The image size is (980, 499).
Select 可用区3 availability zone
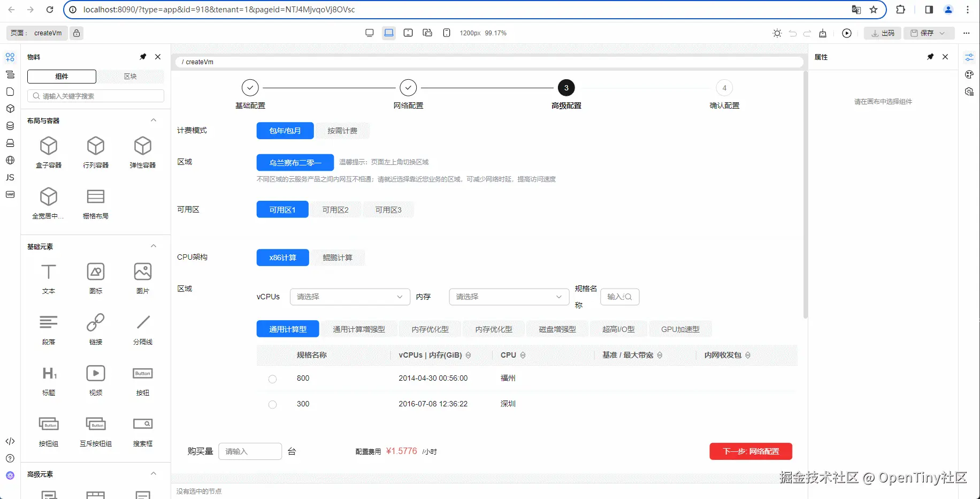click(x=388, y=210)
